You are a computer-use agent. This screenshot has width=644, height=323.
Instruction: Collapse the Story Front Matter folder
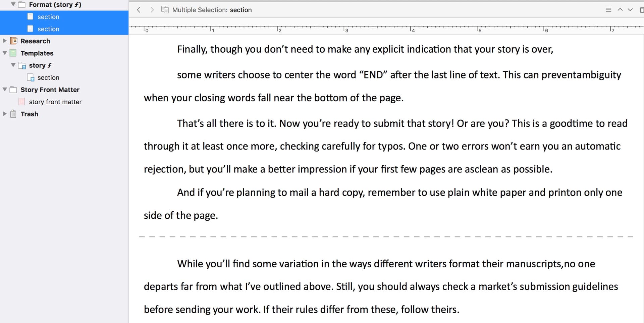(5, 90)
